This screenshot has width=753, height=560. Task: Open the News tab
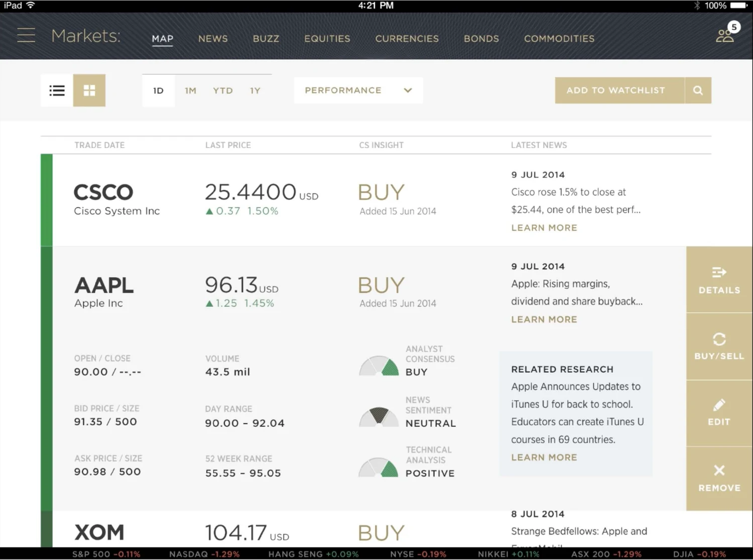213,39
